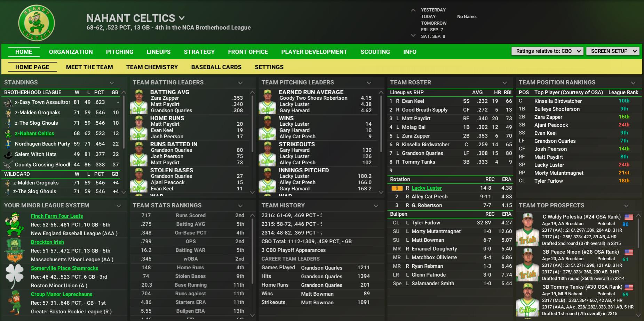Open the Settings tab
644x321 pixels.
tap(269, 67)
